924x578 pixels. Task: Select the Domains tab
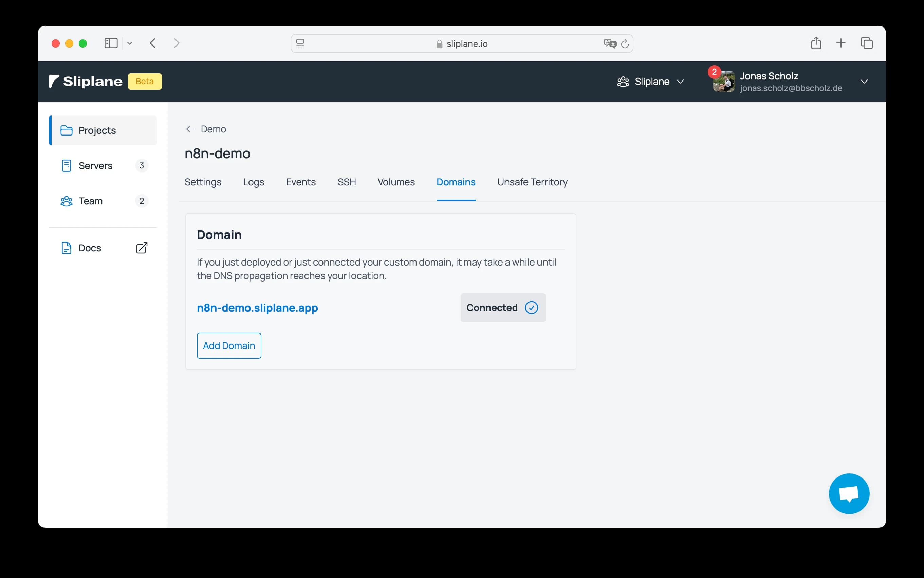456,182
